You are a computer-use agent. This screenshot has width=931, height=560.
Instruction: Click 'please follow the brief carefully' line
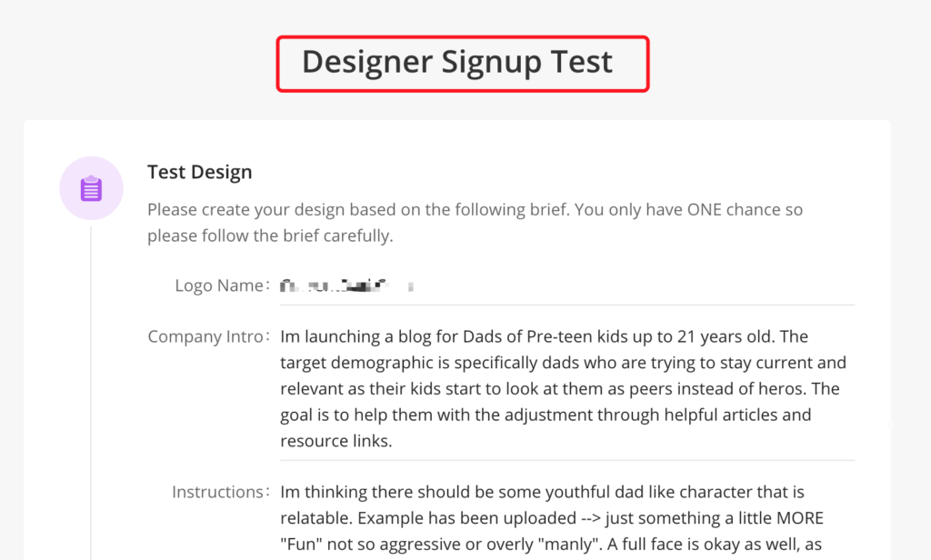click(x=270, y=235)
